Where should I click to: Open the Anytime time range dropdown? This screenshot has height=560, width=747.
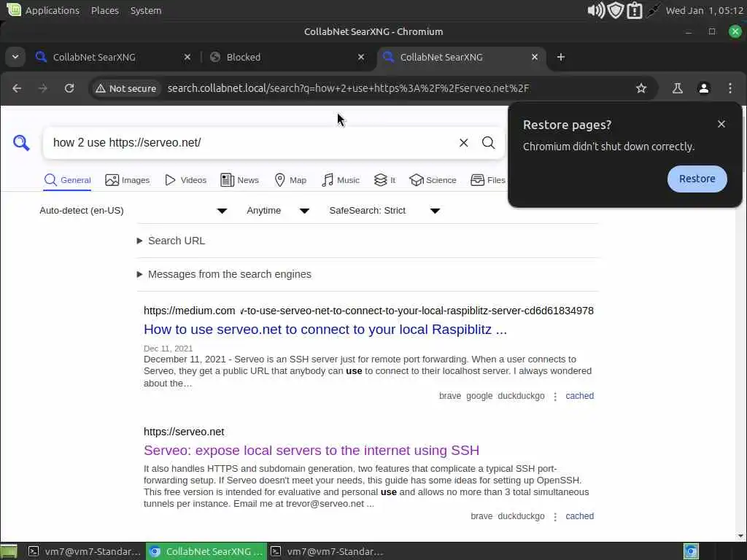[x=278, y=211]
